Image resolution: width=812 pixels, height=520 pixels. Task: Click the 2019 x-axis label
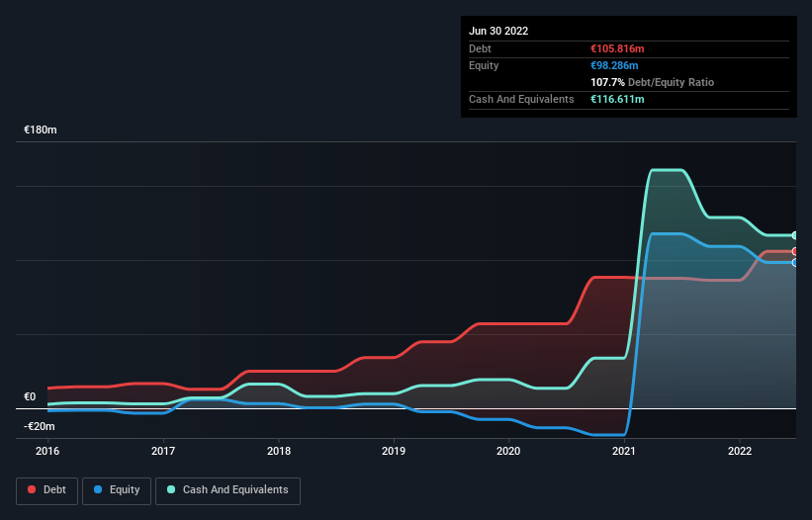(394, 451)
